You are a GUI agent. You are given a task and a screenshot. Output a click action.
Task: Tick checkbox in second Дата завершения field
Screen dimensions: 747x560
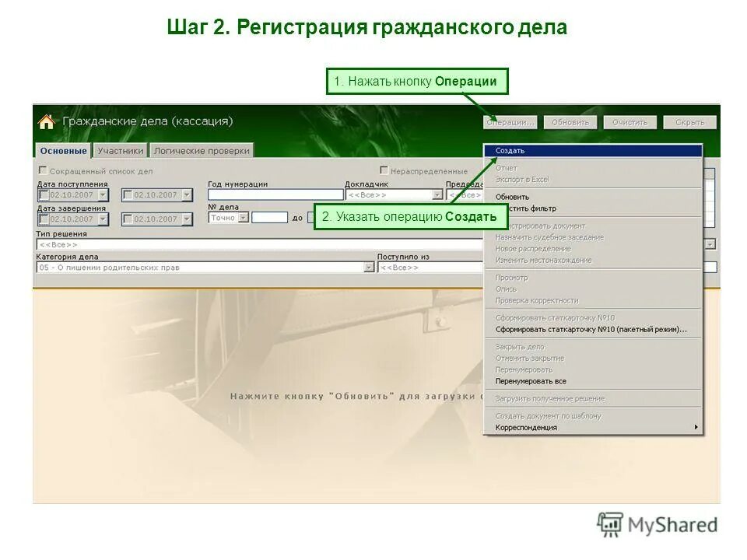pyautogui.click(x=128, y=219)
